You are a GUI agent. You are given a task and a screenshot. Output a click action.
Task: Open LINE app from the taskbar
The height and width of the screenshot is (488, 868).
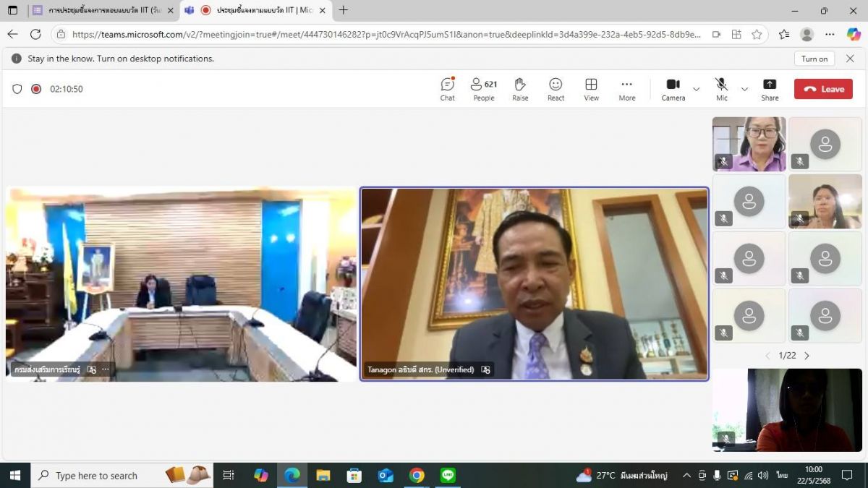point(448,475)
